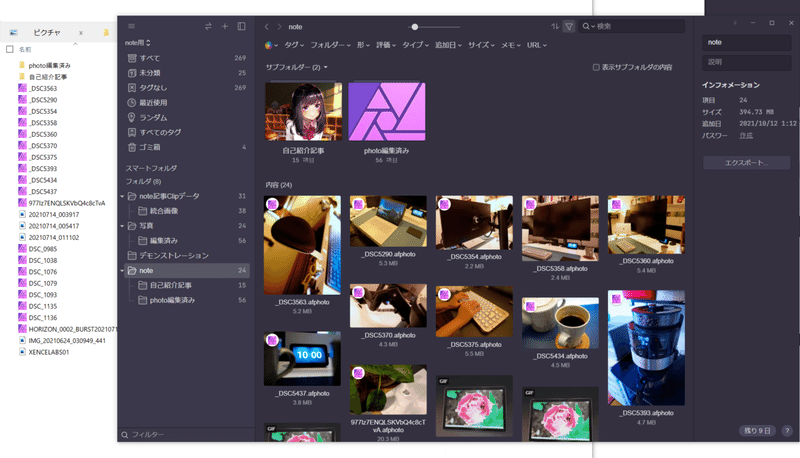
Task: Select the _DSC5393.afphoto thumbnail
Action: click(x=646, y=348)
